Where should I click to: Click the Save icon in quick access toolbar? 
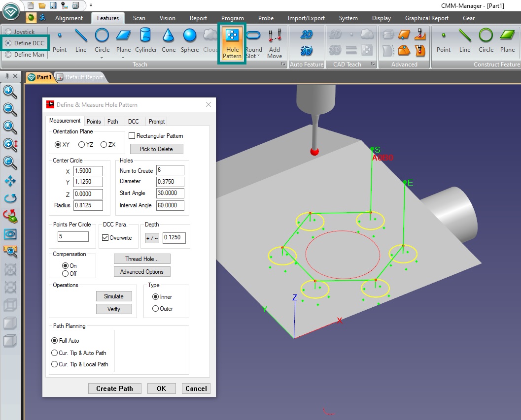[x=53, y=5]
